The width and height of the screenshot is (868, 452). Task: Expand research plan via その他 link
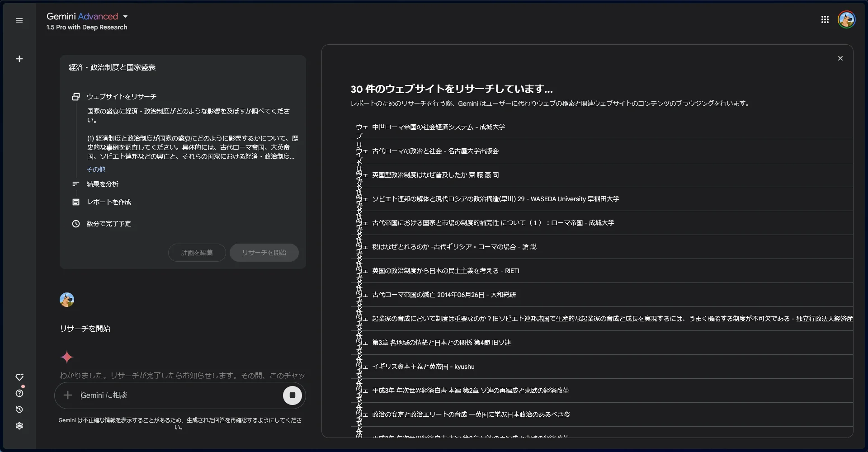(96, 169)
